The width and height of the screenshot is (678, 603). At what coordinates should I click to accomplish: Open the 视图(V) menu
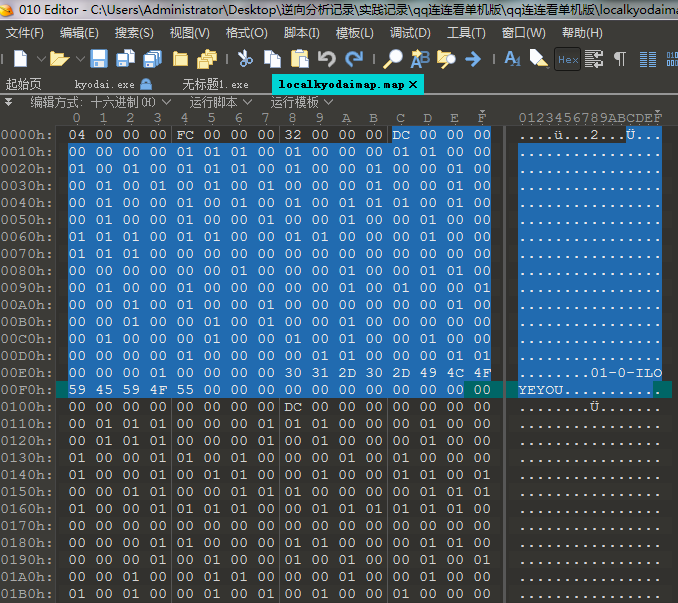(189, 33)
